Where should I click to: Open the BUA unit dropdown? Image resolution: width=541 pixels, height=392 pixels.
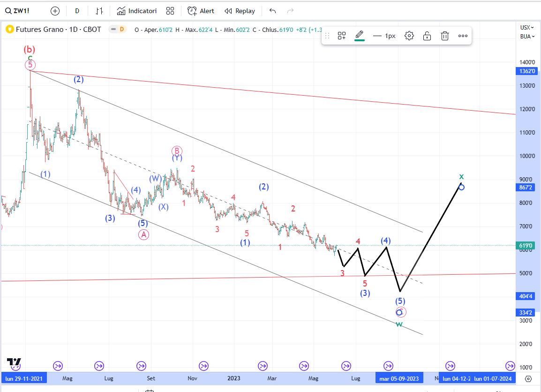click(527, 36)
